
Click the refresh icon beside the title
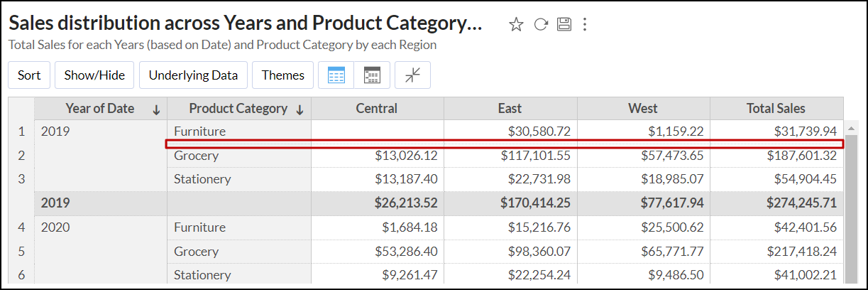point(541,25)
